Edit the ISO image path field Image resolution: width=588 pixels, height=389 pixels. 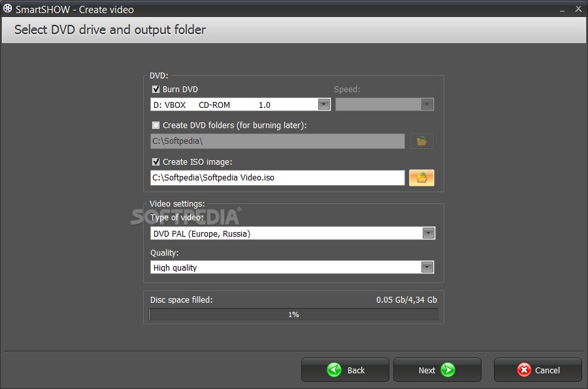[278, 178]
